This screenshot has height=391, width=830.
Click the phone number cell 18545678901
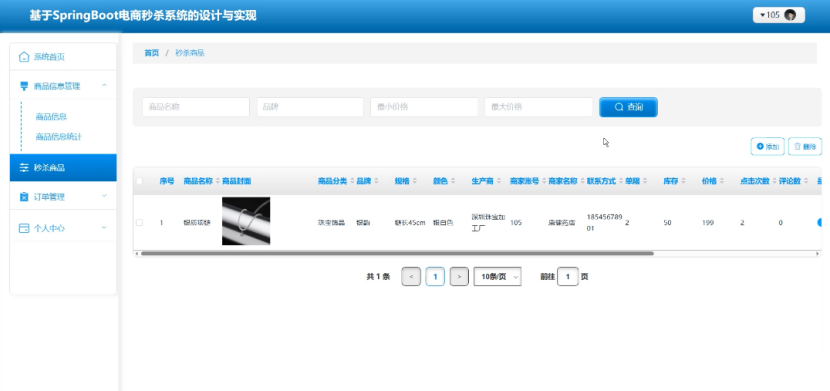pyautogui.click(x=605, y=223)
